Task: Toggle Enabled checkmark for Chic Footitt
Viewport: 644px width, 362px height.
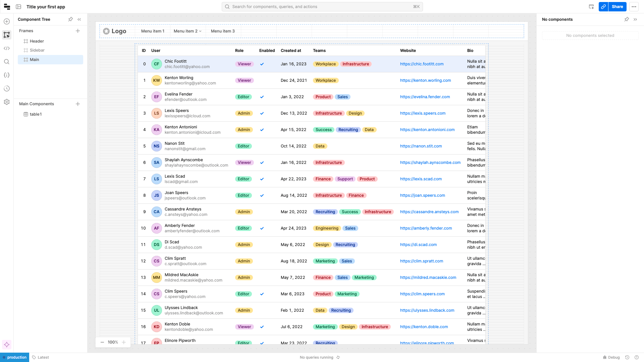Action: 262,64
